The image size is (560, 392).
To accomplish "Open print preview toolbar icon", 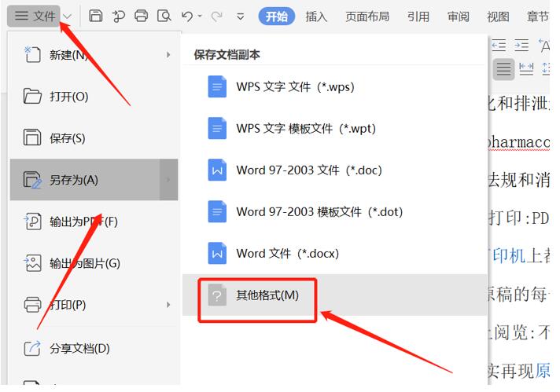I will point(164,16).
